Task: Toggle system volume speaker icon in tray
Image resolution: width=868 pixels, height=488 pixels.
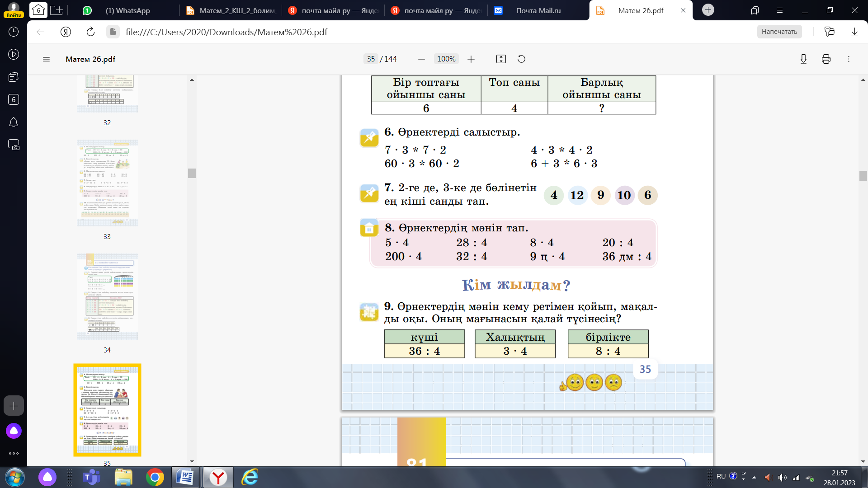Action: (x=782, y=477)
